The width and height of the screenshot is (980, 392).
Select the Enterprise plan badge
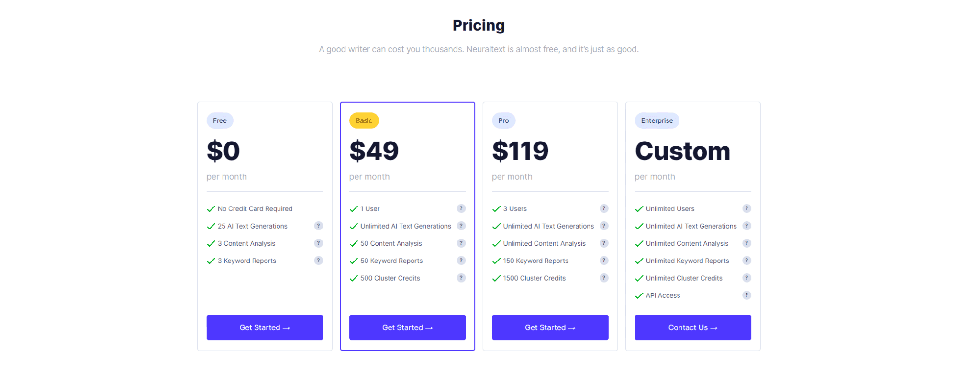click(657, 120)
